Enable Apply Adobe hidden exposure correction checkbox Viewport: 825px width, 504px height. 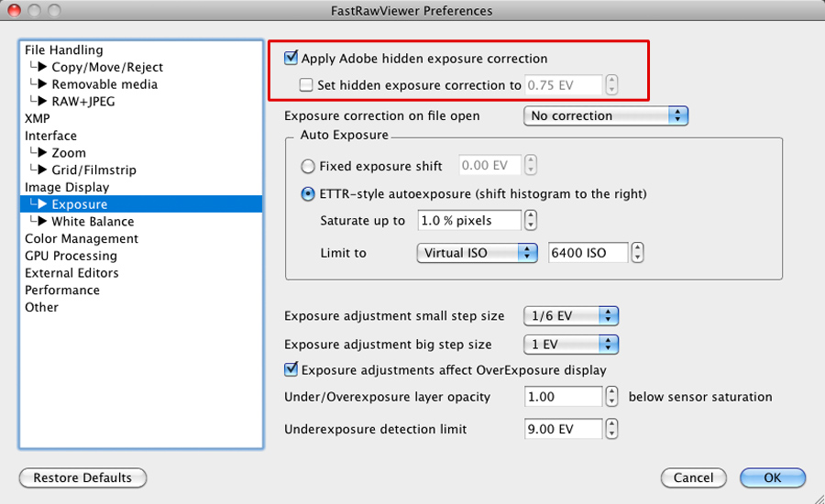(291, 59)
